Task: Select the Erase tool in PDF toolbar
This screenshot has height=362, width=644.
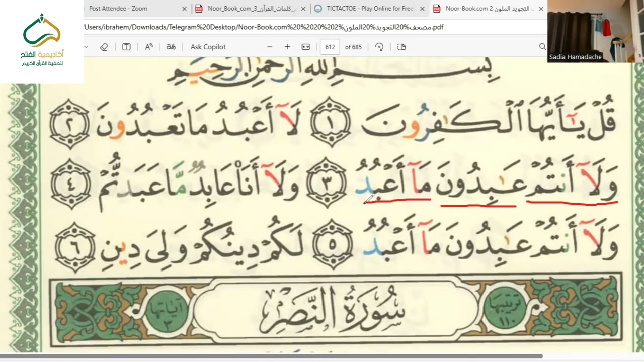Action: pos(104,47)
